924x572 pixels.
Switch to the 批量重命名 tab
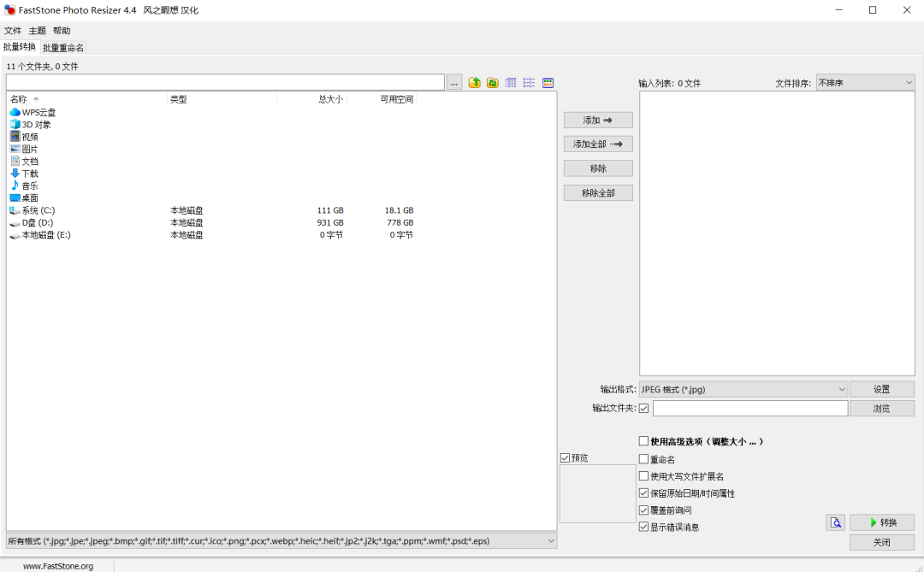coord(63,48)
